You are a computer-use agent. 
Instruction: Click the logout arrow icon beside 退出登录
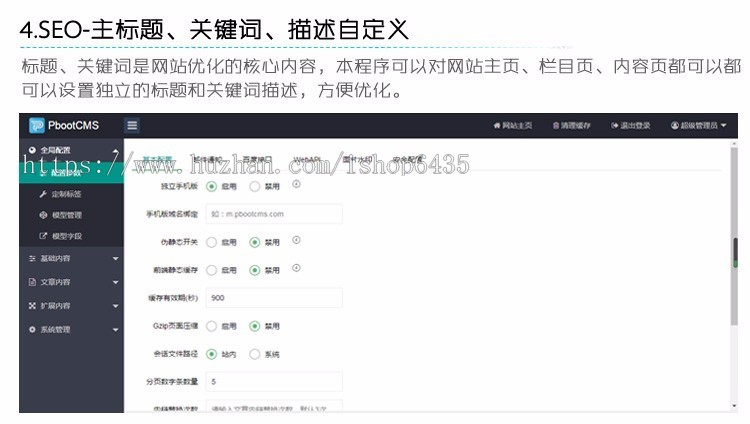(615, 125)
